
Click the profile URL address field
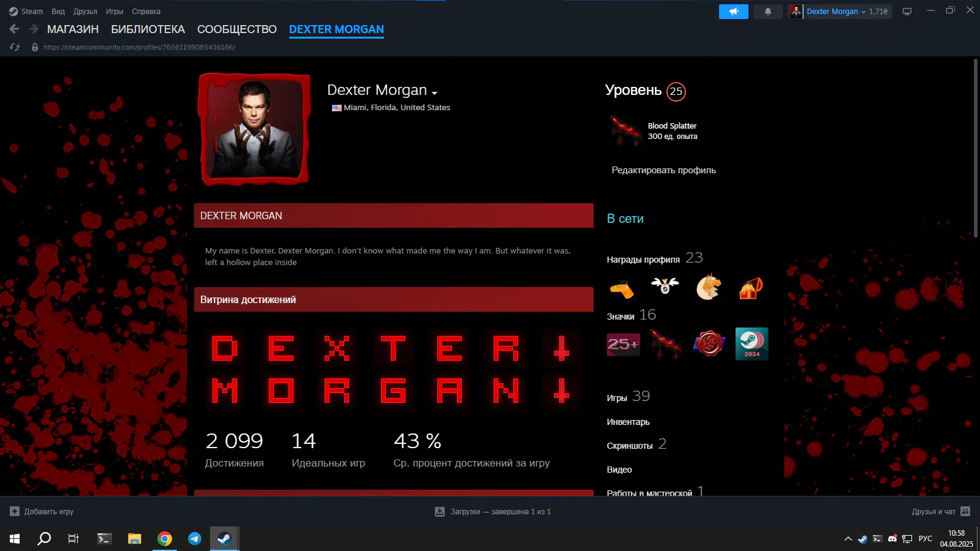(x=139, y=47)
